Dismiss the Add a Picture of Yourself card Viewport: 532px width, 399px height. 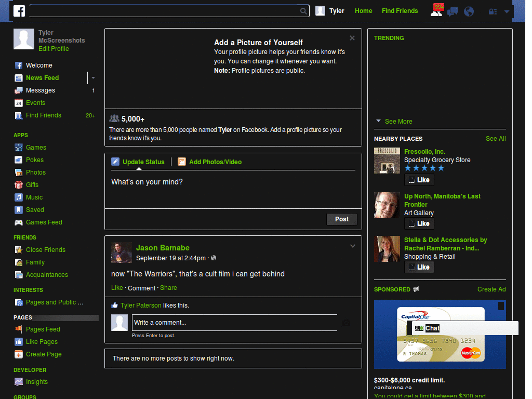click(x=352, y=38)
